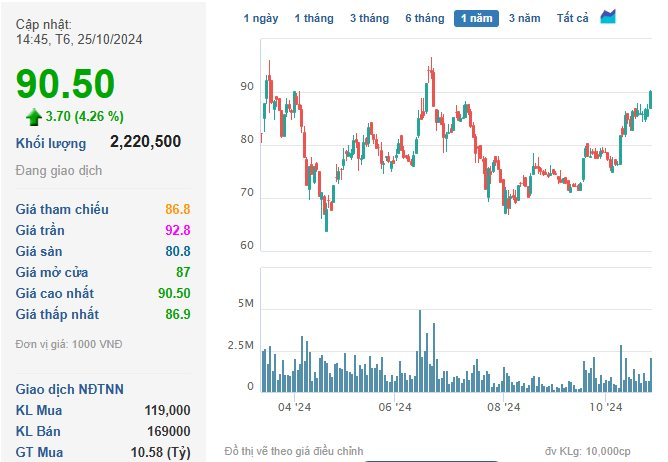Image resolution: width=668 pixels, height=462 pixels.
Task: Click the latest candlestick on price chart
Action: click(650, 98)
